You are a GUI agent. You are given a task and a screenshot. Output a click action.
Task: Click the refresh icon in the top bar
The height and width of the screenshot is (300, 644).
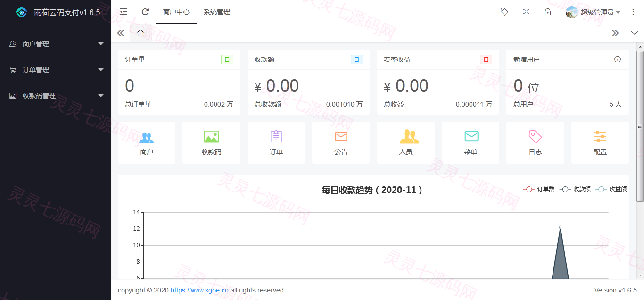point(145,12)
